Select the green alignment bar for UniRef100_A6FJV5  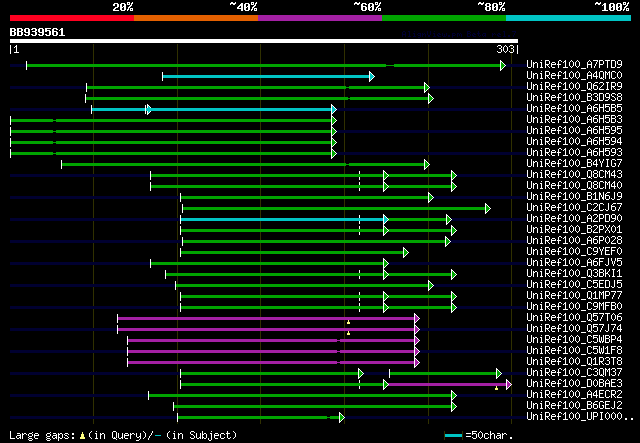(x=269, y=264)
